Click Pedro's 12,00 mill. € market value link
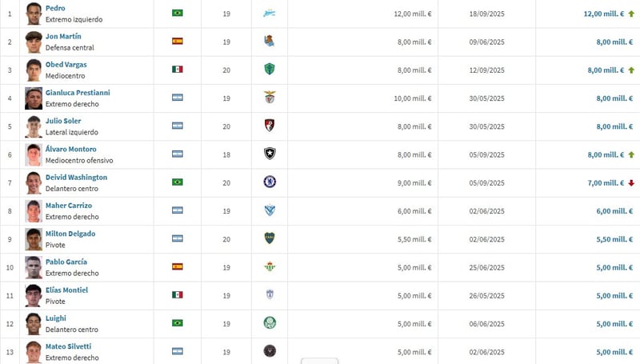Image resolution: width=640 pixels, height=364 pixels. (603, 14)
